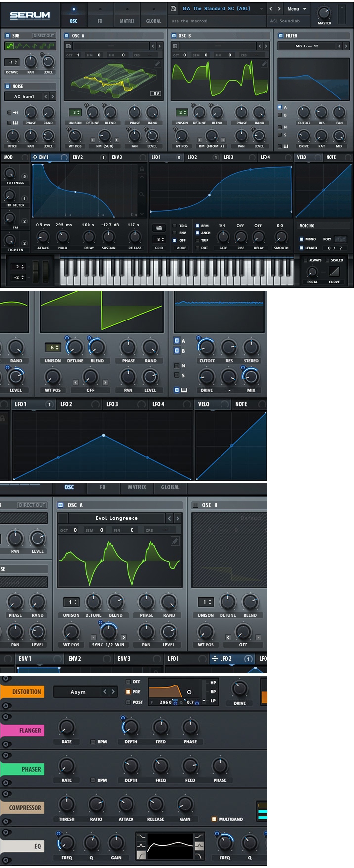Click the wavetable save icon in the OSC B panel

(x=175, y=46)
